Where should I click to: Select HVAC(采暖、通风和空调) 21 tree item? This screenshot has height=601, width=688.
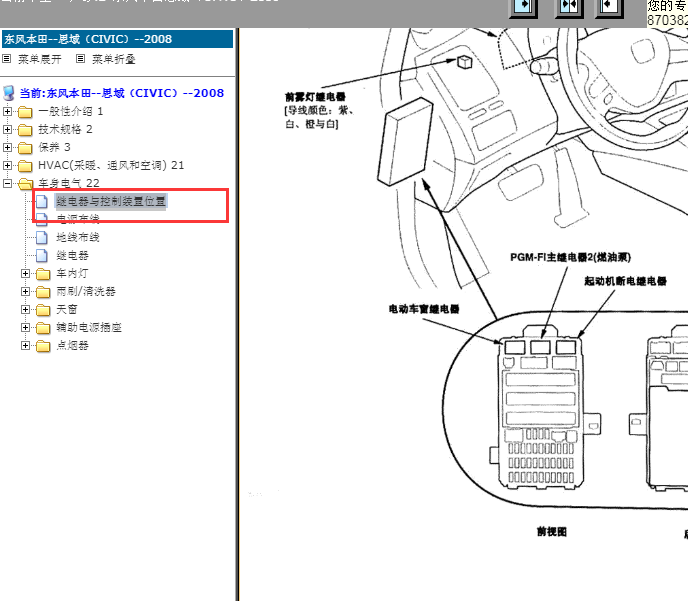pyautogui.click(x=111, y=165)
